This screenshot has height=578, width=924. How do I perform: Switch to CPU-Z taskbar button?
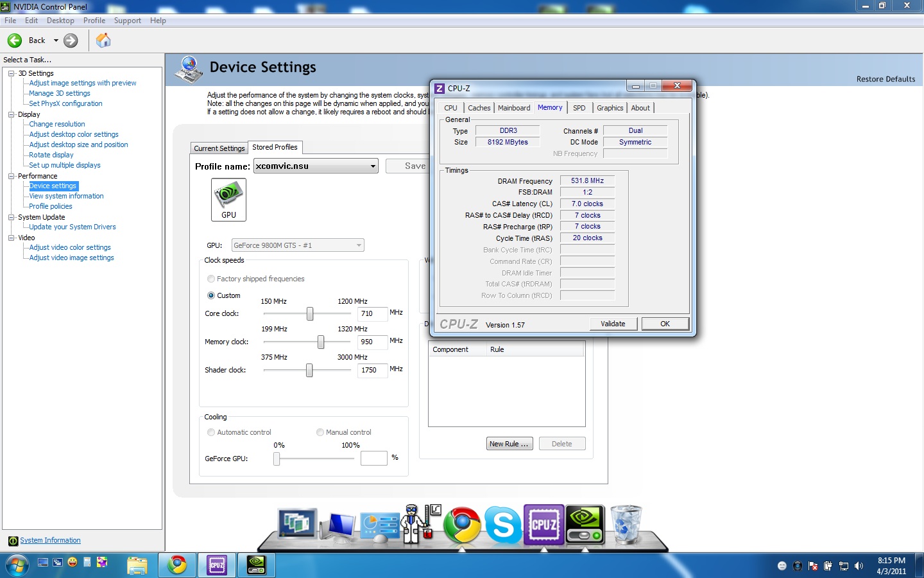tap(217, 565)
